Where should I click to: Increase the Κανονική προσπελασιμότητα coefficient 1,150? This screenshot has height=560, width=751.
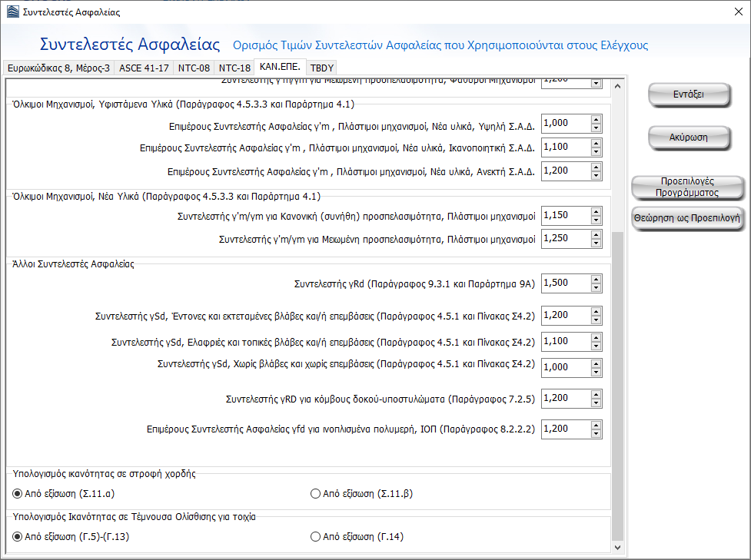(x=596, y=211)
